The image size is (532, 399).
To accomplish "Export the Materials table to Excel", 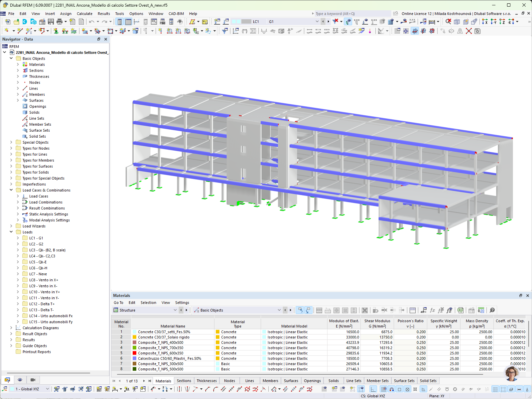I will click(x=461, y=310).
